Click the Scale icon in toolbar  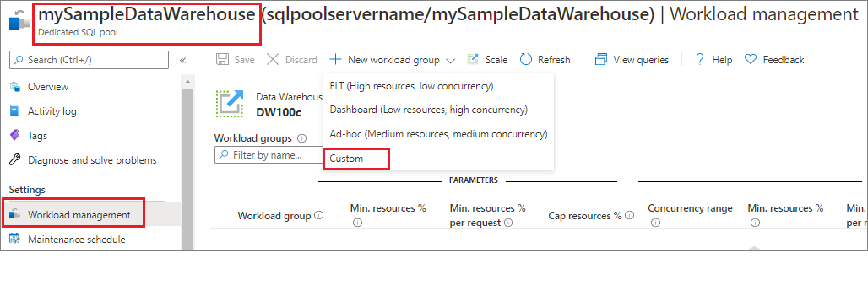tap(473, 60)
